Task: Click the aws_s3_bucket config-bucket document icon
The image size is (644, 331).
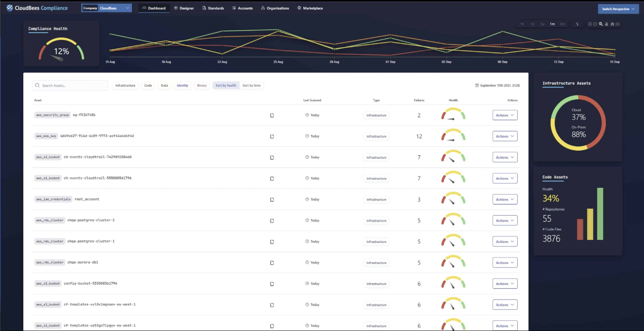Action: (272, 283)
